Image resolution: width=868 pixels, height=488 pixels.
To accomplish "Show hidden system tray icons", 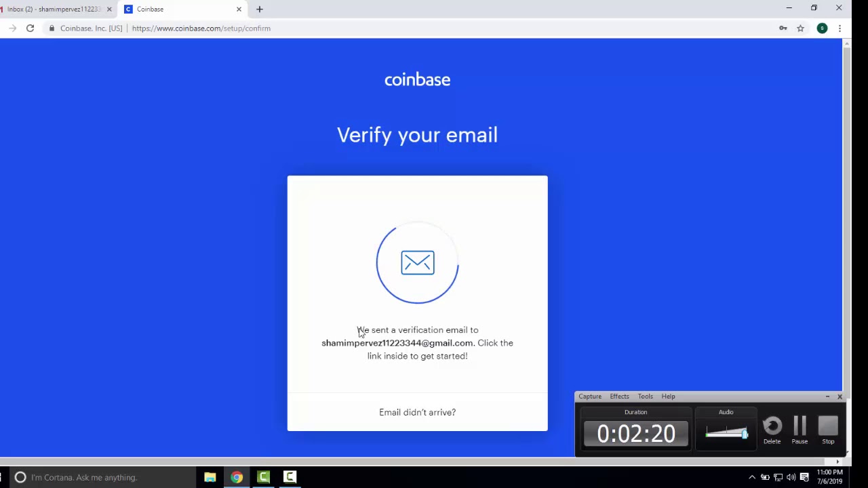I will tap(752, 477).
